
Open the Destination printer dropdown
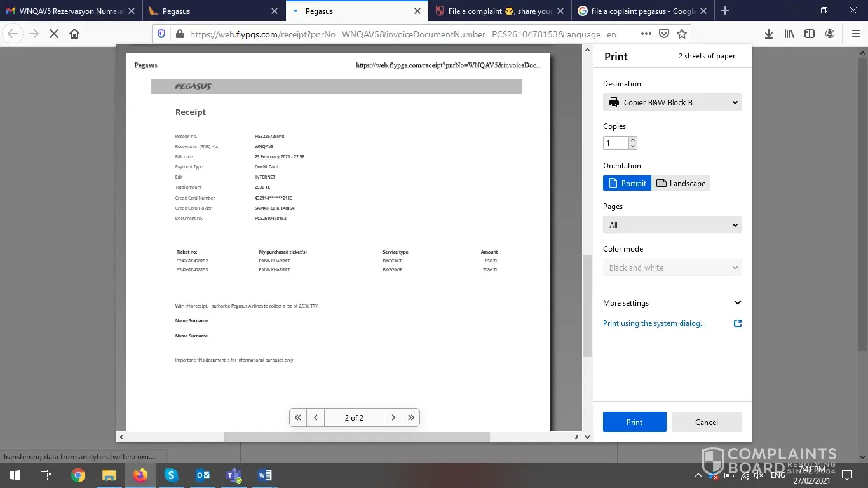[672, 102]
